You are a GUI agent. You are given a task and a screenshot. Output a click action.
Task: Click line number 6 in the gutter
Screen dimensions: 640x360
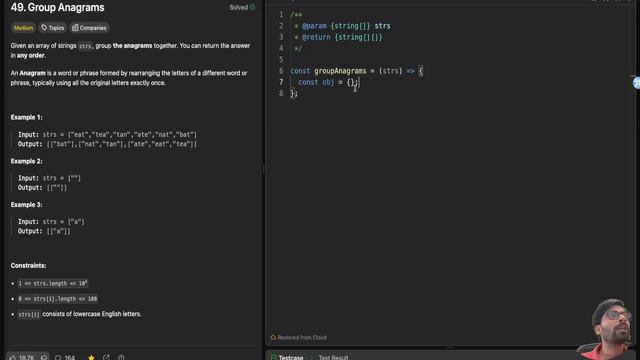point(281,71)
